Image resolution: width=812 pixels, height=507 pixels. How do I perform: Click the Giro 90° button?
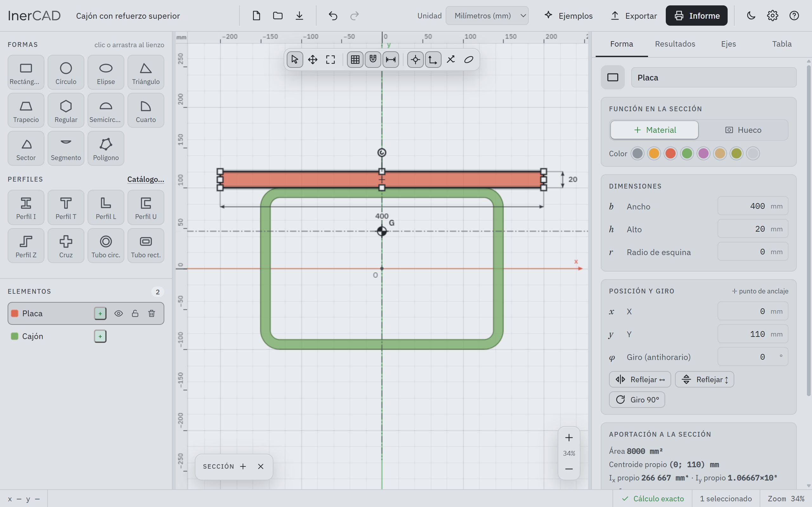click(x=637, y=400)
